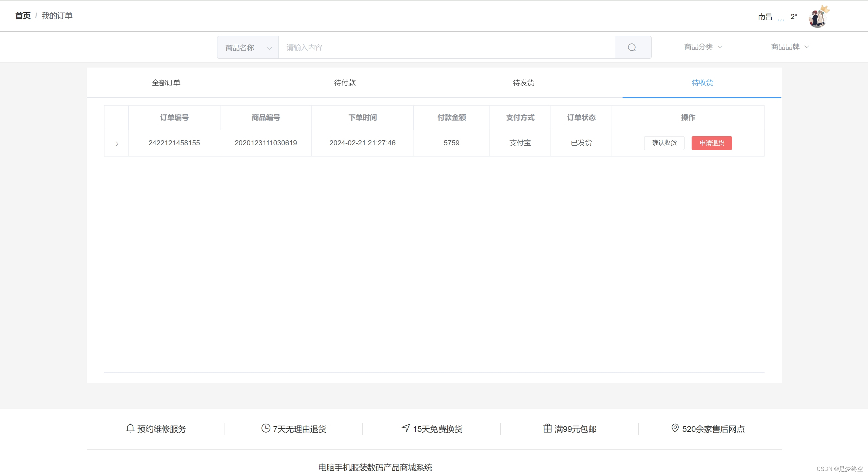Click the 2° temperature reading
This screenshot has height=475, width=868.
794,17
